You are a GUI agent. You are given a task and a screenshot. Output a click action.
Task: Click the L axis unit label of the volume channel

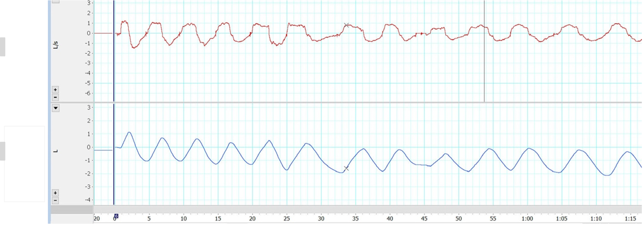pyautogui.click(x=56, y=151)
